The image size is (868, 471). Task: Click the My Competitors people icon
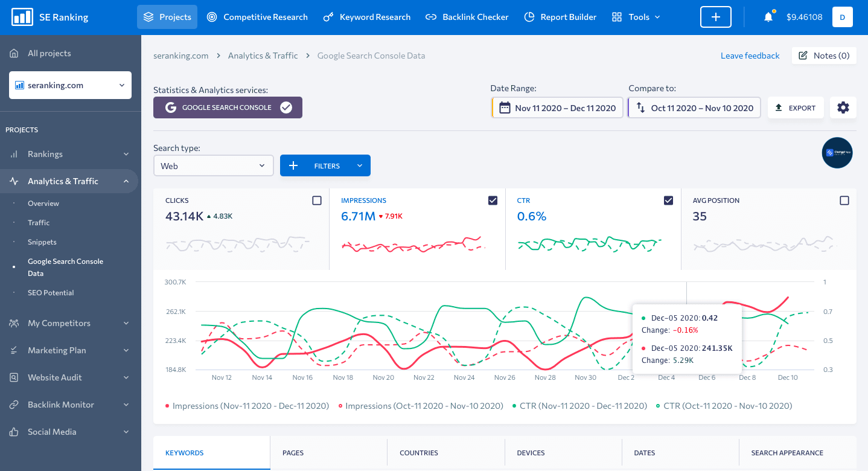(x=14, y=323)
